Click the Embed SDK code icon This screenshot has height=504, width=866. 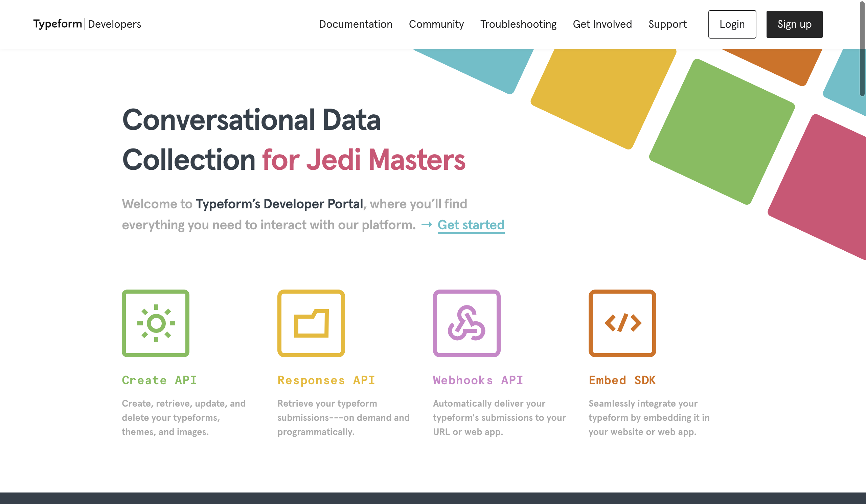622,323
